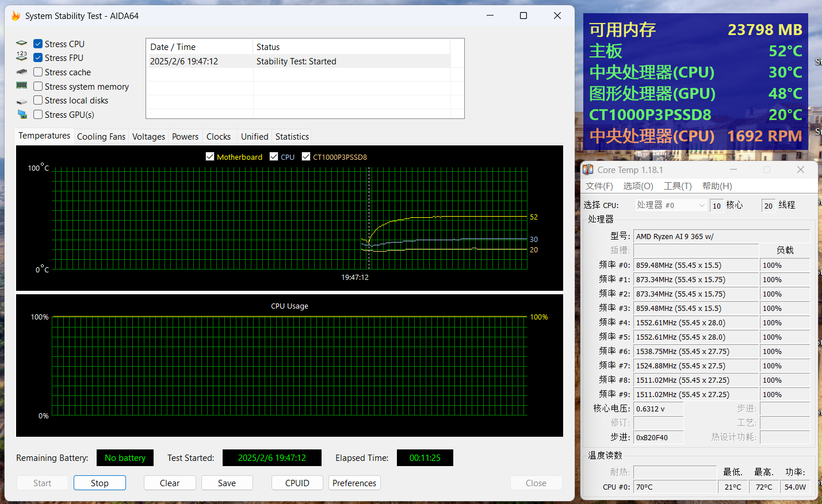Click the thread count field showing 20

click(x=768, y=206)
